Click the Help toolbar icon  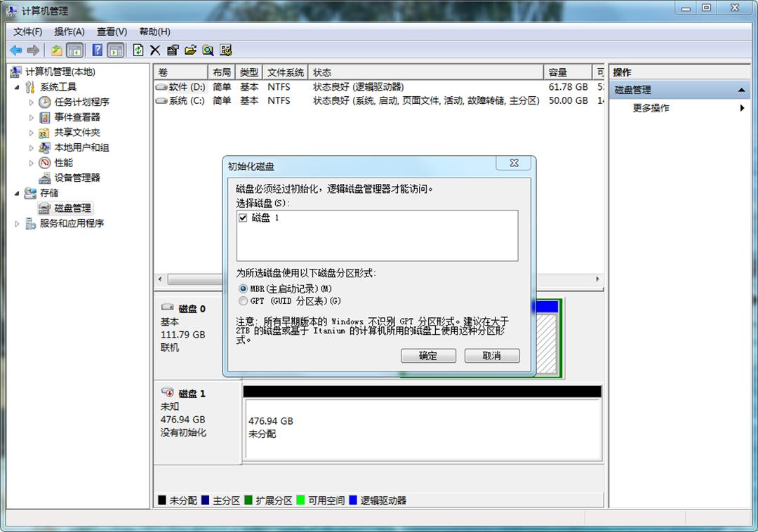pos(97,50)
